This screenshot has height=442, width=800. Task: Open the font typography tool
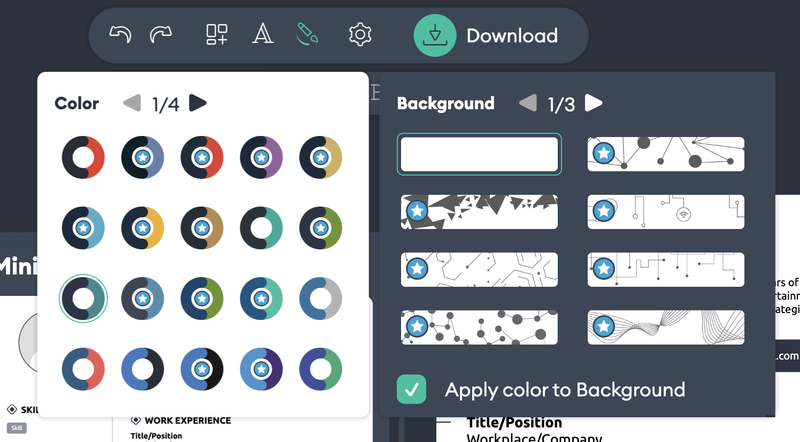coord(262,36)
